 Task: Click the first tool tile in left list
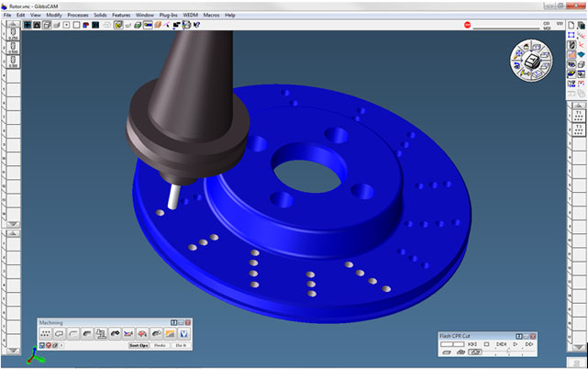pos(13,33)
